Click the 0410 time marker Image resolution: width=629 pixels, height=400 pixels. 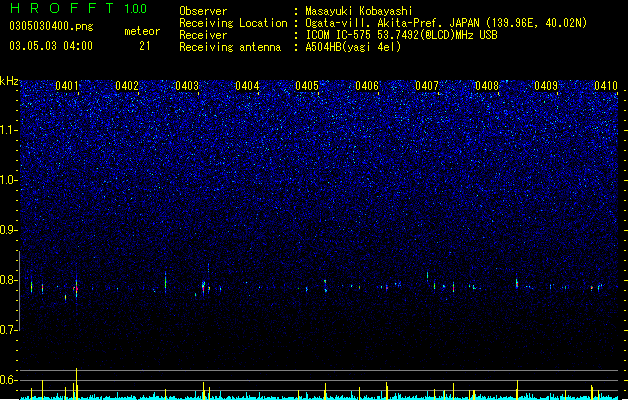tap(606, 86)
